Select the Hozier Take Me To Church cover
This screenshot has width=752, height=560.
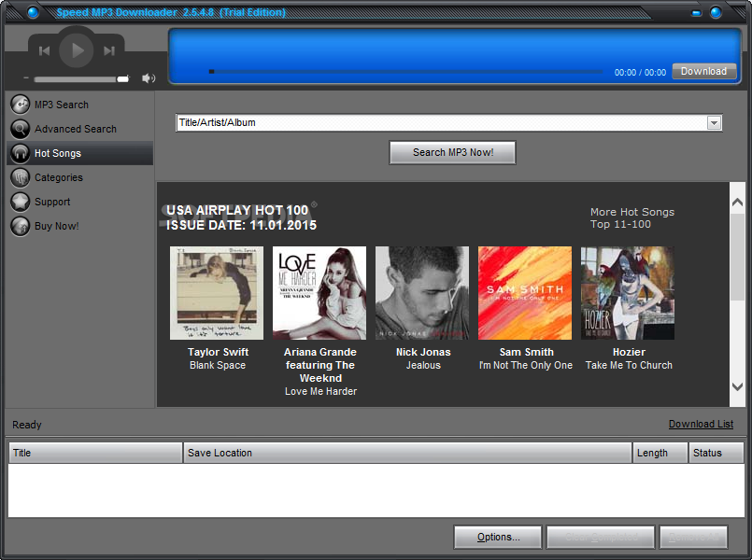click(628, 293)
